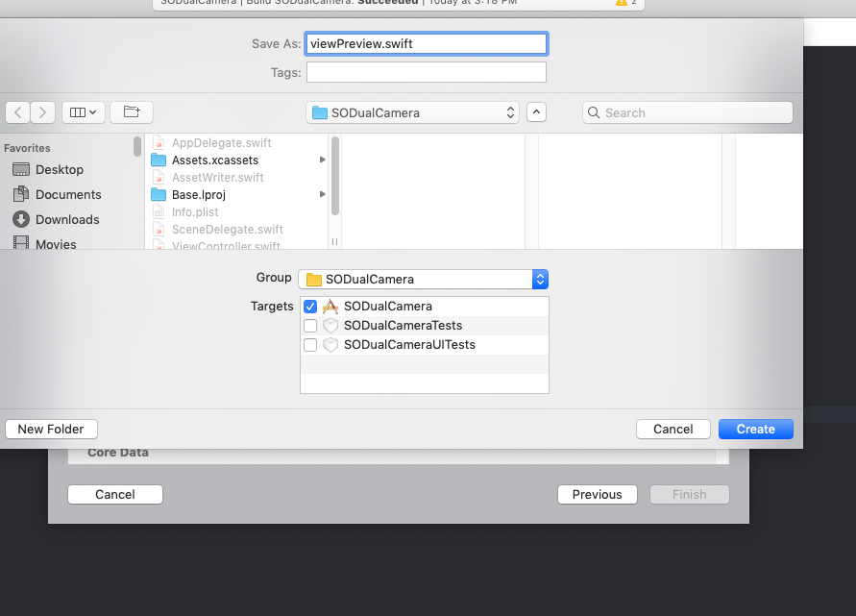Enable the SODualCameraTests target checkbox

point(310,326)
